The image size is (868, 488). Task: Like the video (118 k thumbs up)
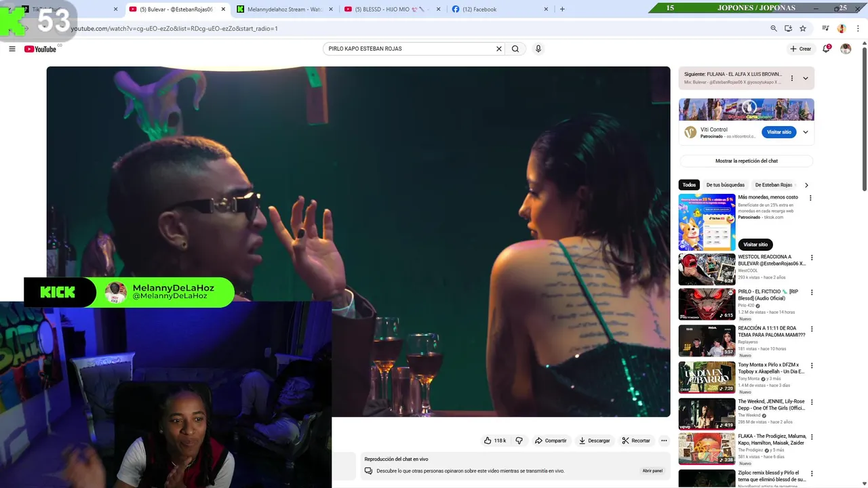coord(495,441)
